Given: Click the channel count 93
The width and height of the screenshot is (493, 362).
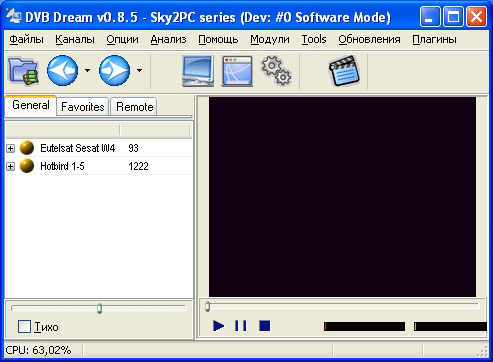Looking at the screenshot, I should pos(133,148).
